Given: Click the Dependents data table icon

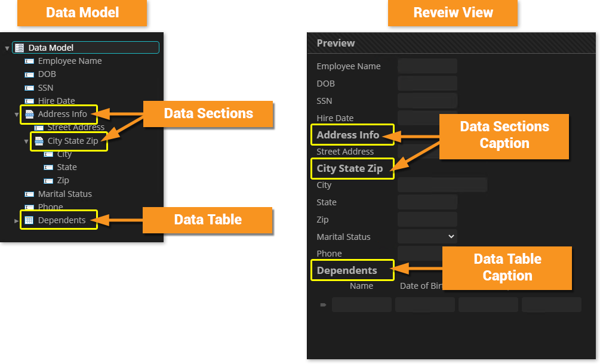Looking at the screenshot, I should pos(29,220).
